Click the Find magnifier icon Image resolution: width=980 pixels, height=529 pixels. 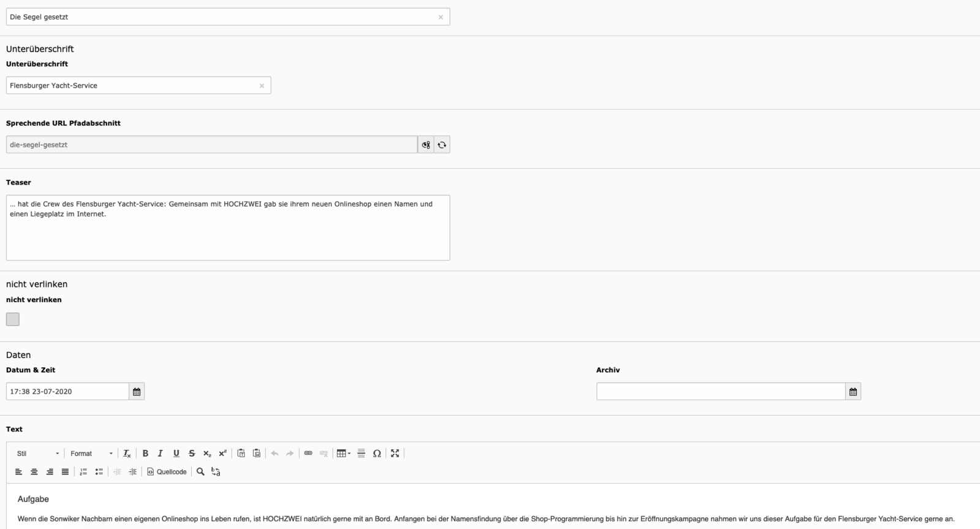click(x=200, y=472)
